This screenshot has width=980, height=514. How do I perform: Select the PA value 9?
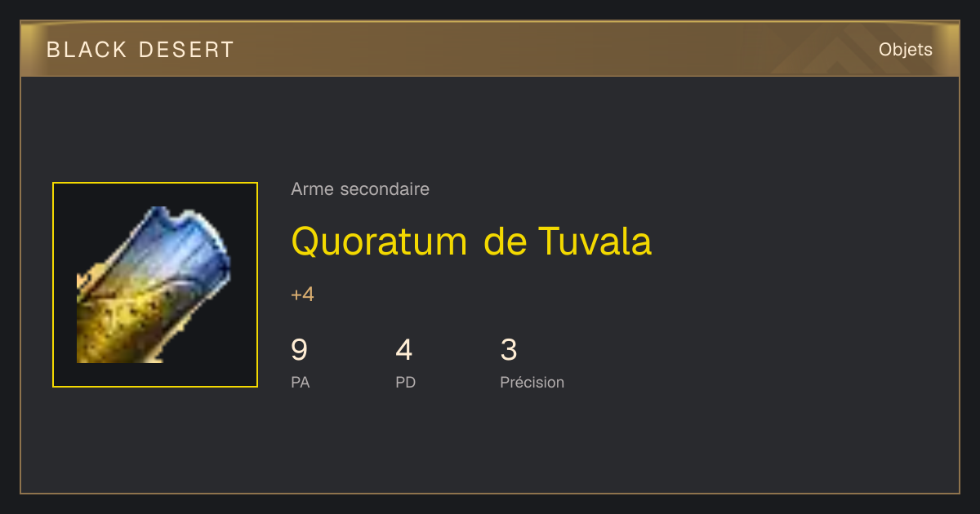tap(299, 350)
